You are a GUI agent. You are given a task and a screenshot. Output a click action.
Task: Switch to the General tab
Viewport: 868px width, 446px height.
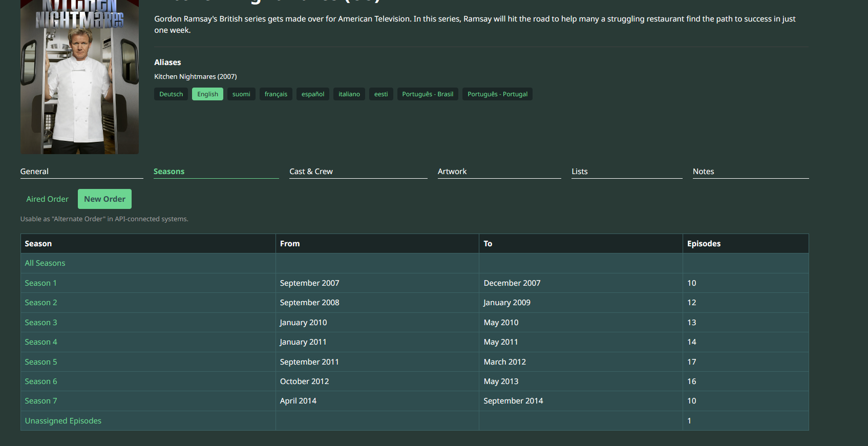[x=82, y=172]
